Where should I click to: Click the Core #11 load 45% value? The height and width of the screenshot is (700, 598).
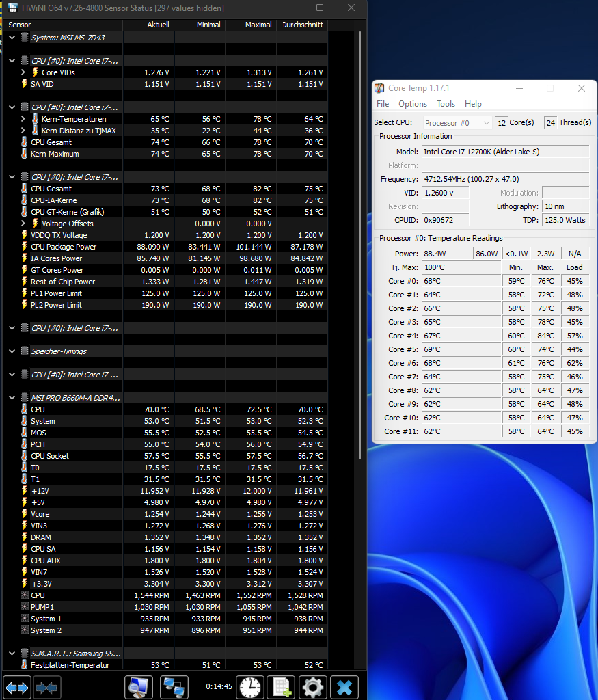pyautogui.click(x=575, y=431)
